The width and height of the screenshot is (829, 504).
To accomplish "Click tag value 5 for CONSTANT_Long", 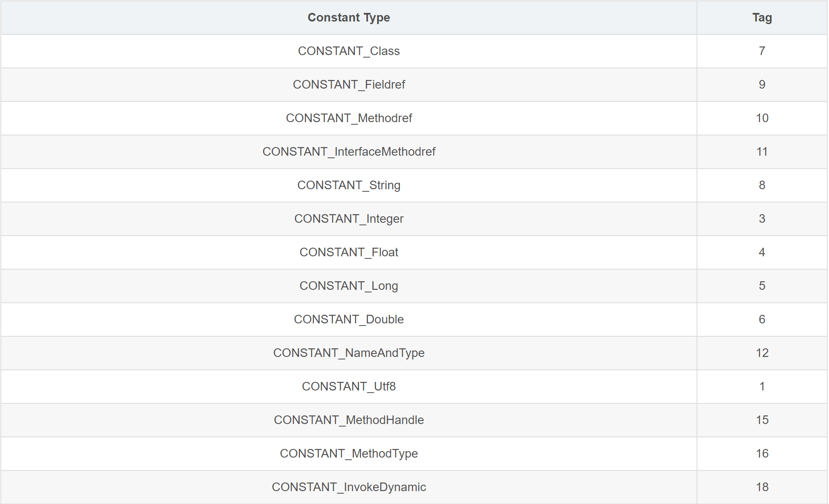I will 762,286.
